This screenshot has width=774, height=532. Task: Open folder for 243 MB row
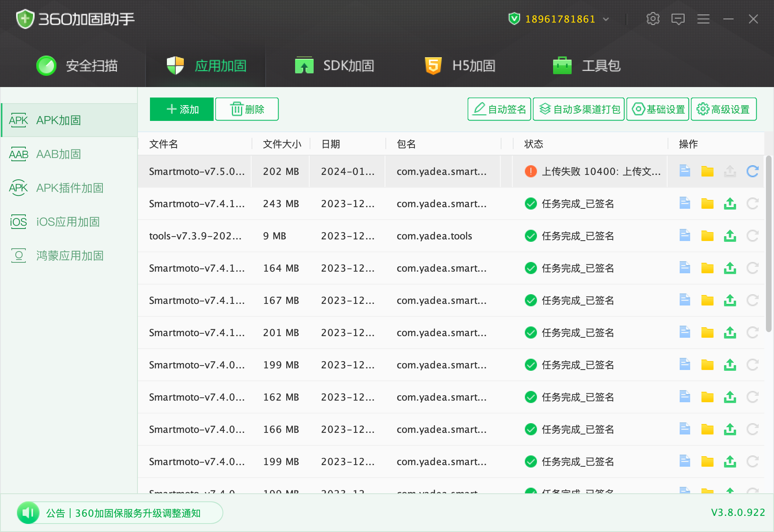pyautogui.click(x=707, y=204)
